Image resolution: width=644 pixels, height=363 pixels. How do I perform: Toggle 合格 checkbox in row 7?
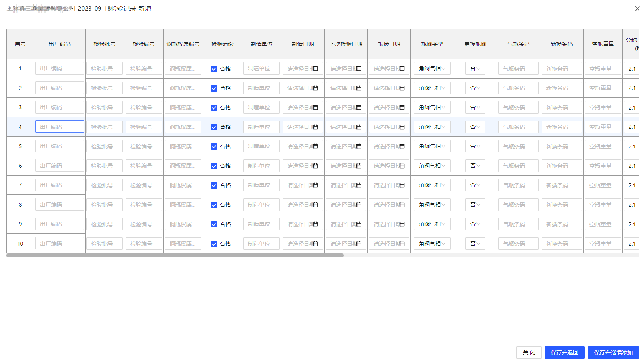click(x=214, y=185)
